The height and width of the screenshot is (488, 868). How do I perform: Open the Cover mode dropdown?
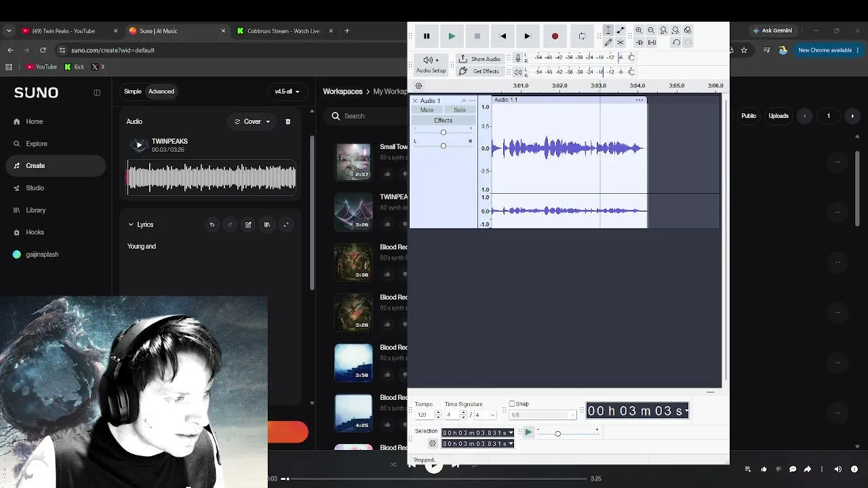(x=252, y=121)
